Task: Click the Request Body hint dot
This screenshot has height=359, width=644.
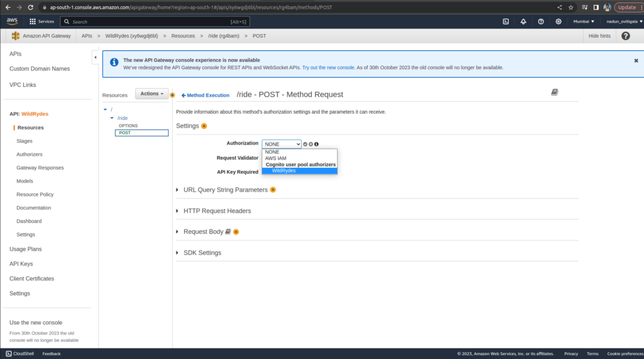Action: tap(236, 232)
